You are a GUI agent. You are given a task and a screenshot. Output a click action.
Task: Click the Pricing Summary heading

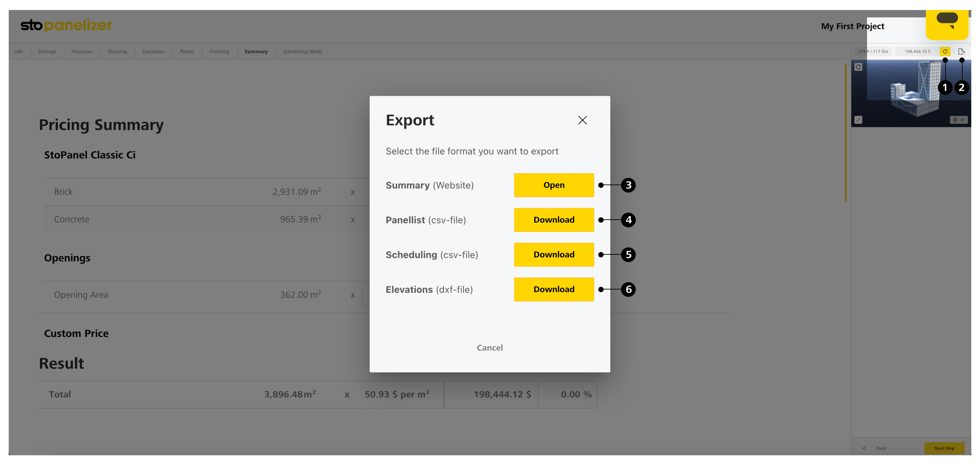[x=101, y=125]
